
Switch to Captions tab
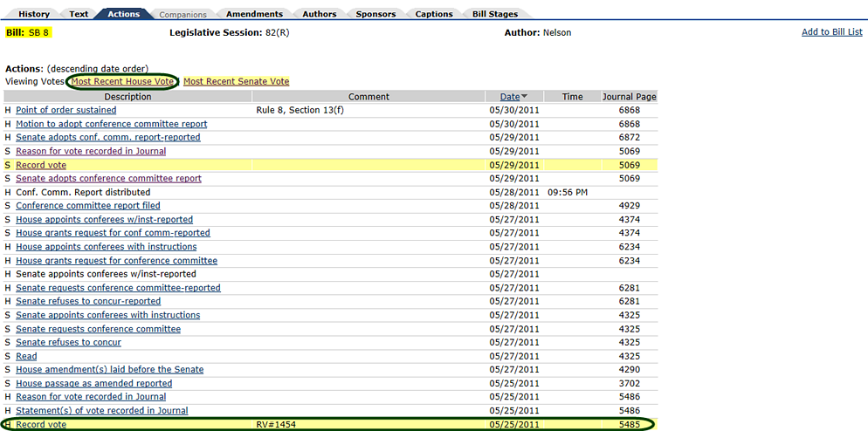pos(434,14)
